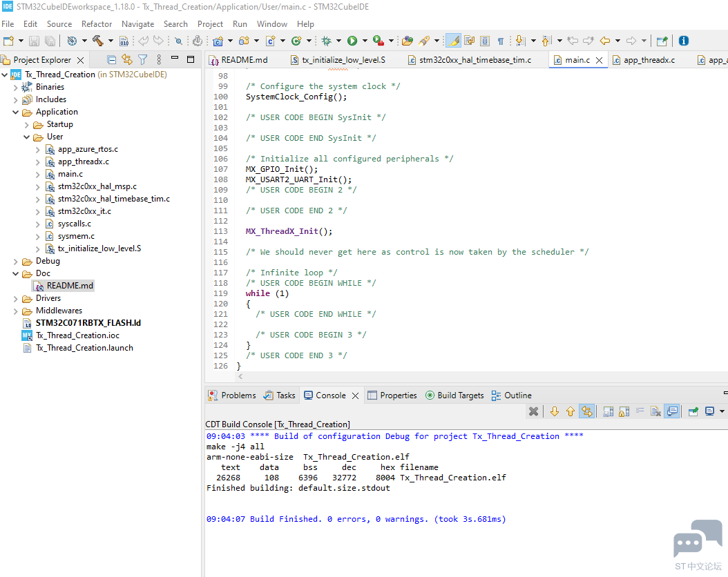Collapse the Tx_Thread_Creation project node
The width and height of the screenshot is (728, 577).
5,75
